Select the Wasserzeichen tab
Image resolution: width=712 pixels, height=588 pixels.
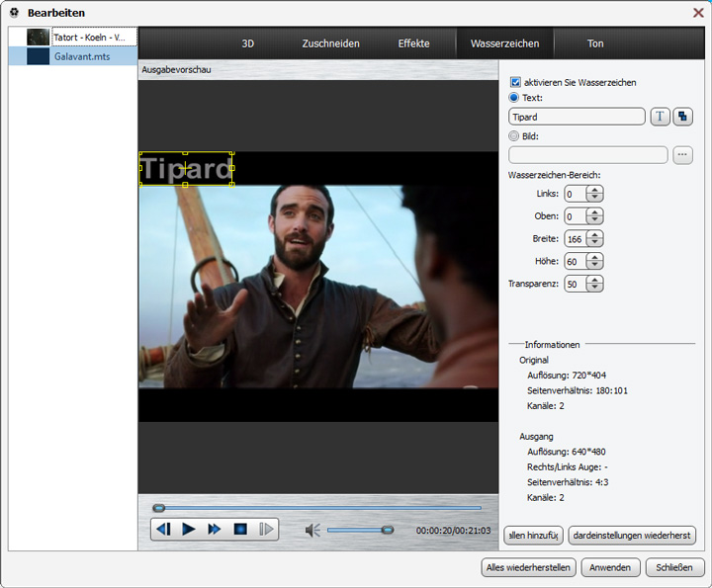tap(504, 43)
